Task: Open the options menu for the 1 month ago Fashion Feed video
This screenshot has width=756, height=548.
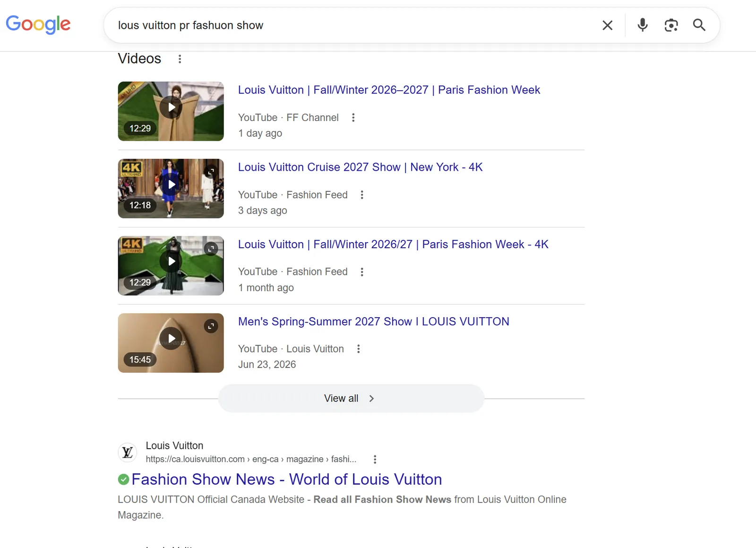Action: tap(362, 272)
